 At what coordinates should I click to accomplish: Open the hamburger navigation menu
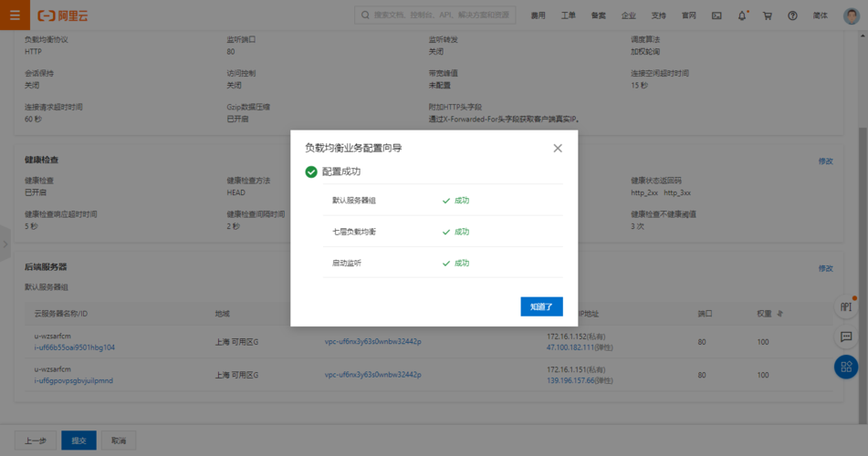(x=15, y=15)
